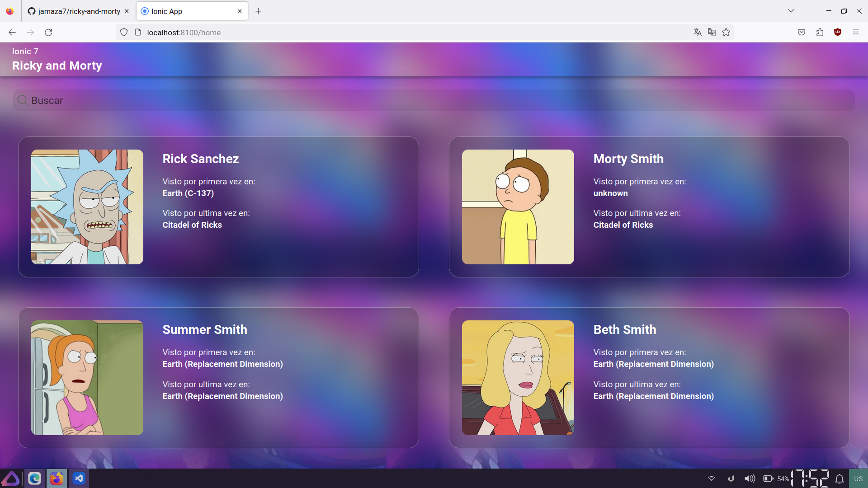
Task: Click Morty Smith profile image
Action: pyautogui.click(x=518, y=207)
